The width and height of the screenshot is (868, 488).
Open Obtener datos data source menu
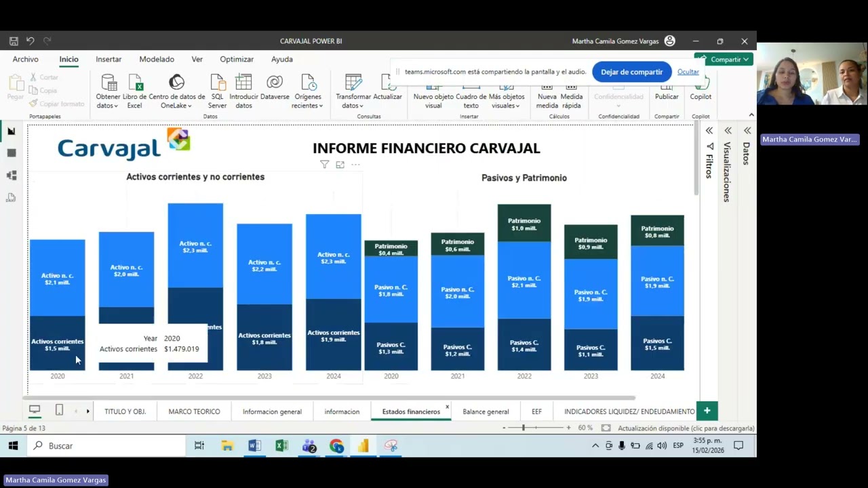click(108, 91)
